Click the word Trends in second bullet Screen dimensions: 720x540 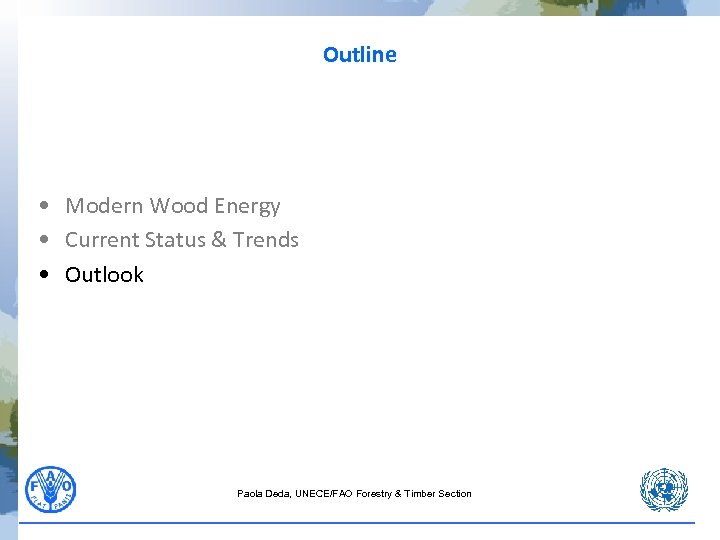266,240
